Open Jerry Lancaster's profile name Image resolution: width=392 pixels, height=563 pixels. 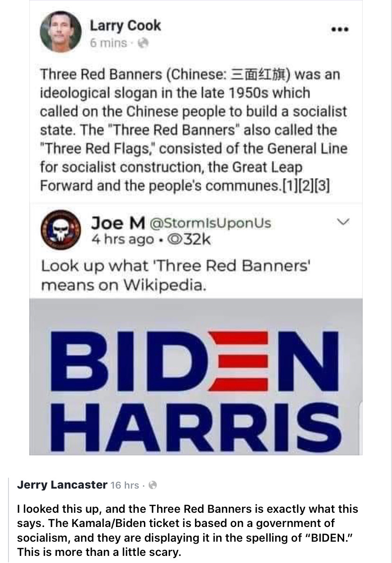(x=62, y=485)
